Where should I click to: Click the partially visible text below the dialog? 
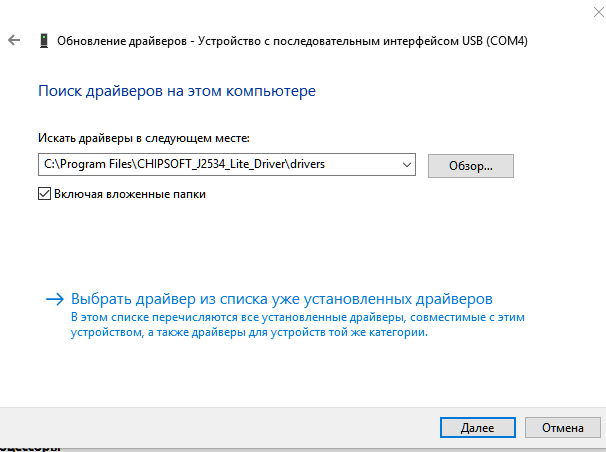coord(30,447)
